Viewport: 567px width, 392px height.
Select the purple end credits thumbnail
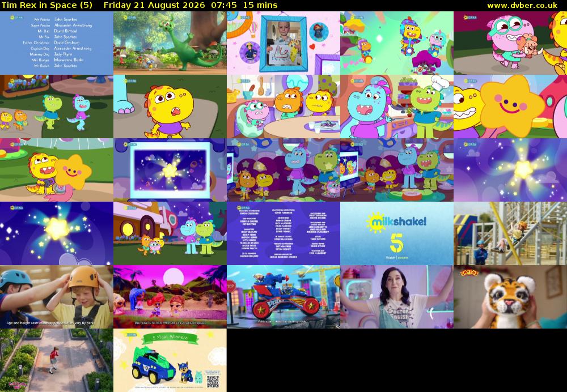(283, 233)
